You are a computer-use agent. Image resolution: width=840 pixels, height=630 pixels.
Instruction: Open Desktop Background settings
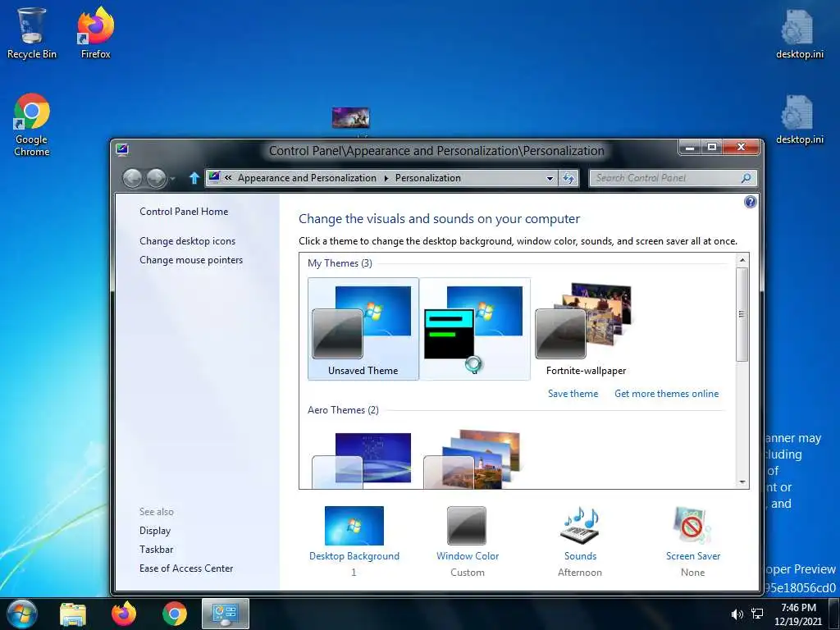354,541
